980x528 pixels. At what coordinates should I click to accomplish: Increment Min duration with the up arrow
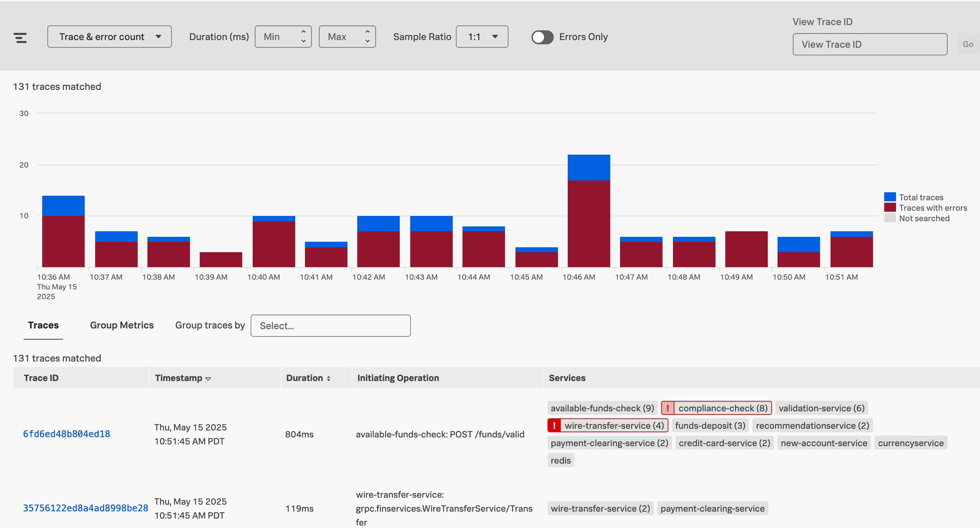303,32
